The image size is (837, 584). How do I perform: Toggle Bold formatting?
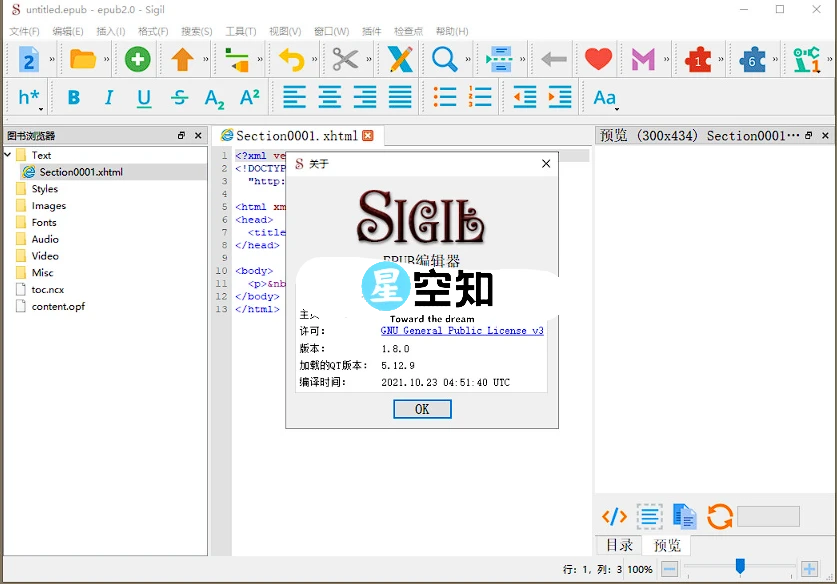click(x=73, y=97)
